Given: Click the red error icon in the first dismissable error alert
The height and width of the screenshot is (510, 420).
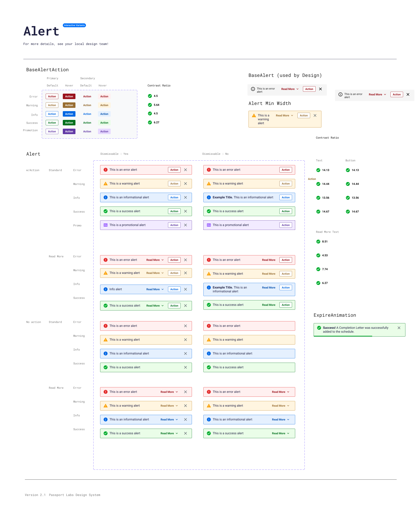Looking at the screenshot, I should tap(105, 170).
